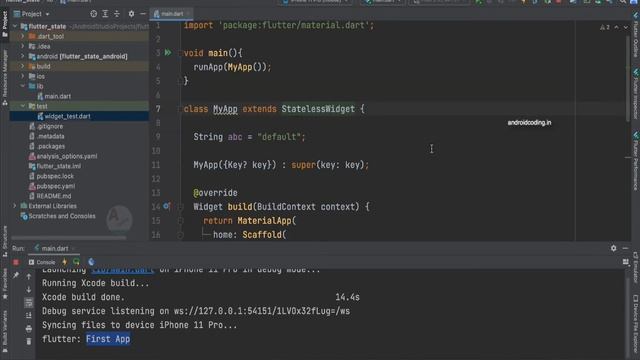Click the Project panel horizontal scrollbar

69,238
